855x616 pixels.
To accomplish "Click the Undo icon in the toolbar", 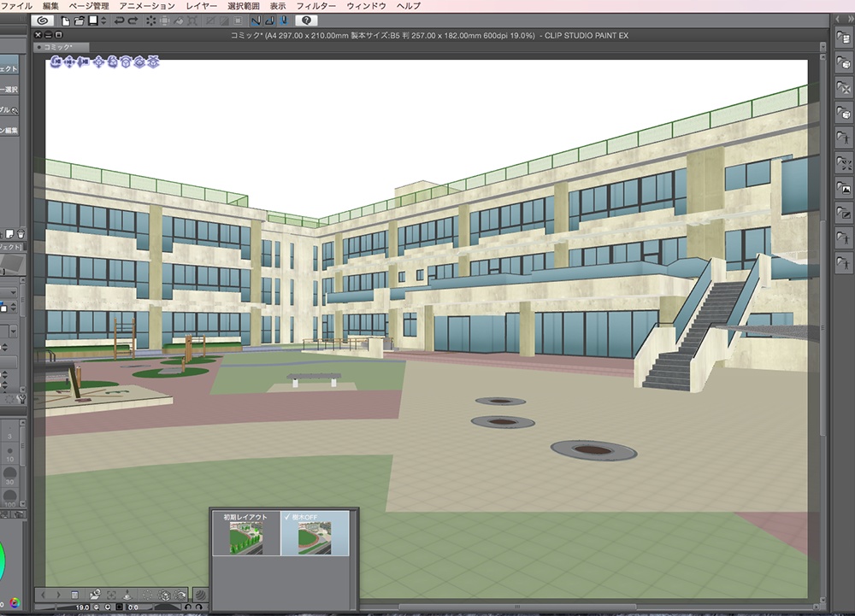I will point(120,20).
